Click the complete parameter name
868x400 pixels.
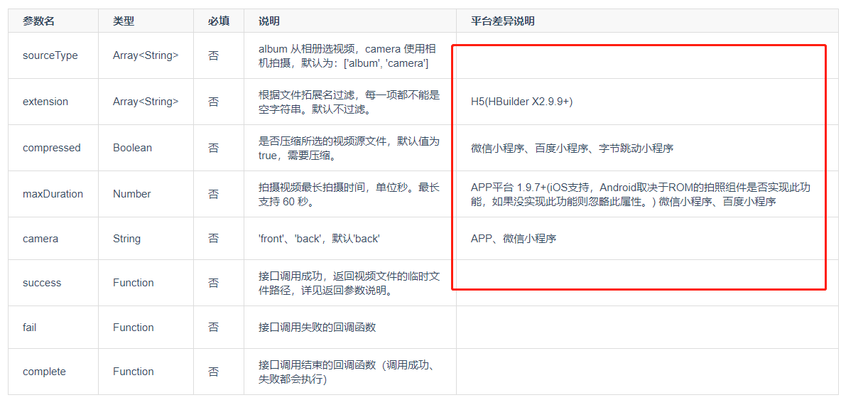click(x=44, y=372)
